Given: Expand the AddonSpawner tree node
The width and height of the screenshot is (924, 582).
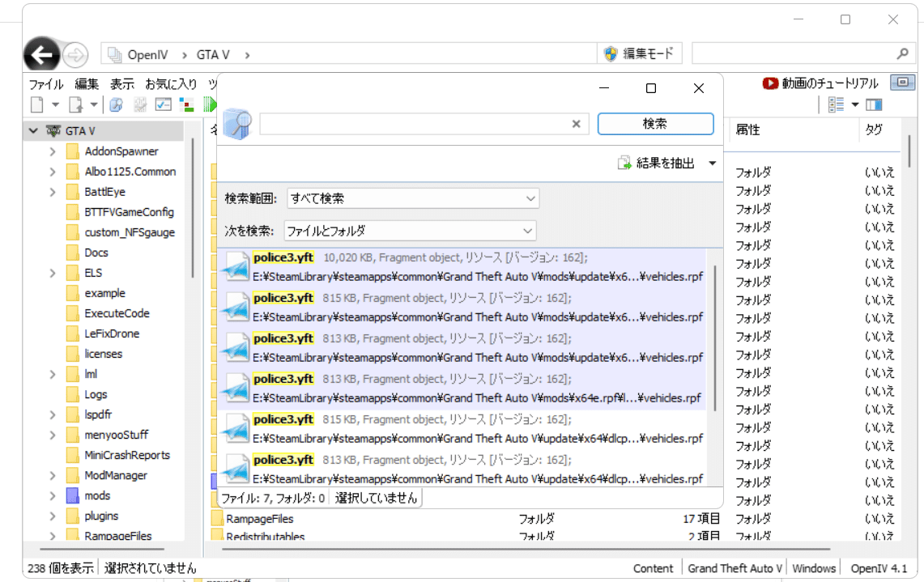Looking at the screenshot, I should click(x=53, y=151).
